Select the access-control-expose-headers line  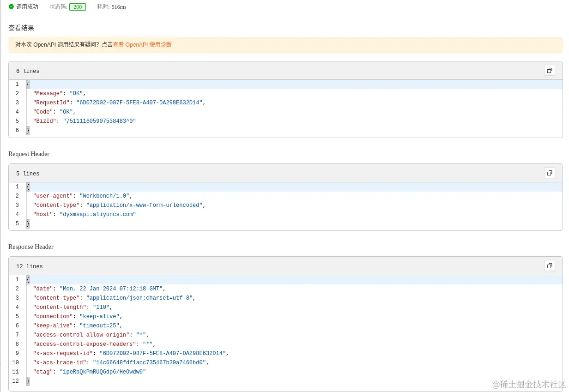pos(94,344)
